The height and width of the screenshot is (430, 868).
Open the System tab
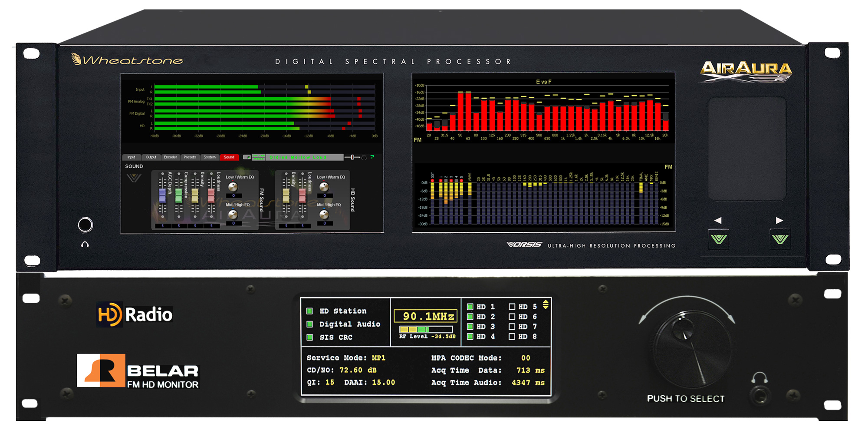[x=210, y=157]
